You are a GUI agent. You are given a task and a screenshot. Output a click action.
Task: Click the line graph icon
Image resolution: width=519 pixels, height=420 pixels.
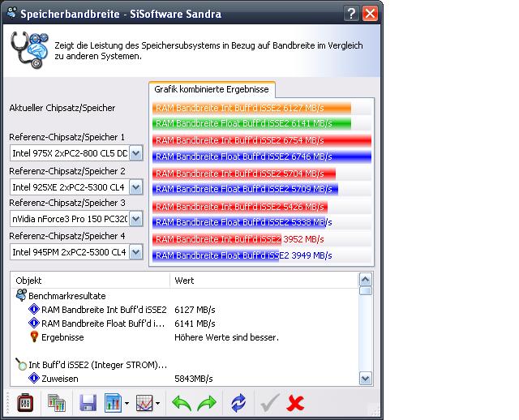144,403
